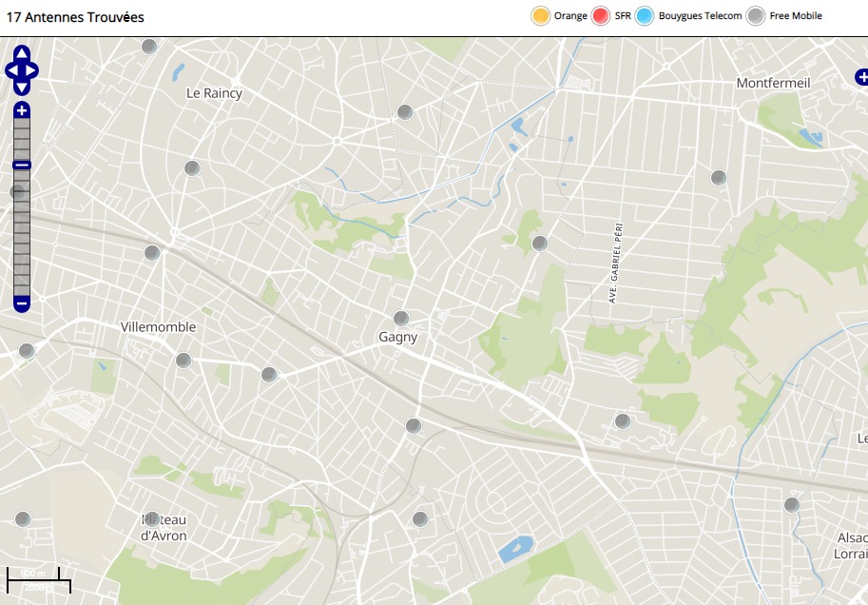Pan the map left with the arrow

(x=11, y=70)
